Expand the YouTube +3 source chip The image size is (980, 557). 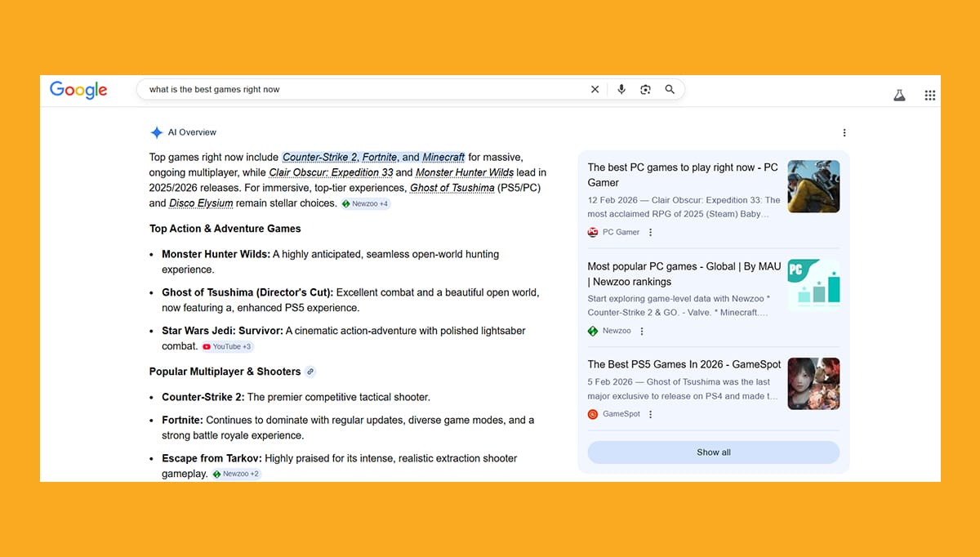coord(228,346)
